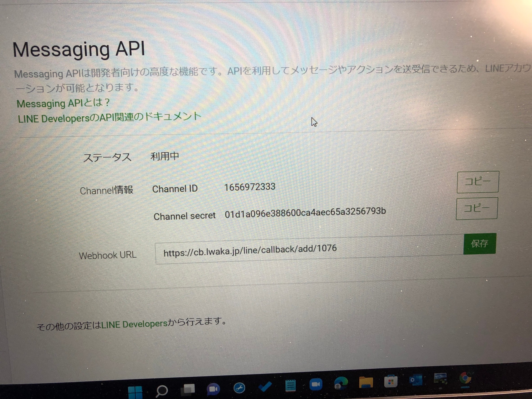Launch Zoom from the taskbar
The height and width of the screenshot is (399, 532).
pyautogui.click(x=316, y=384)
